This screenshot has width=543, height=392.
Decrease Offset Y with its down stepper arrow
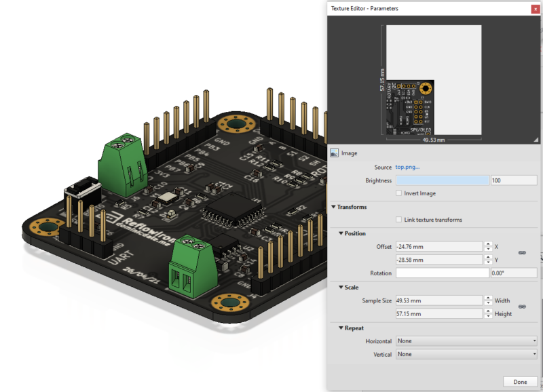click(x=488, y=262)
